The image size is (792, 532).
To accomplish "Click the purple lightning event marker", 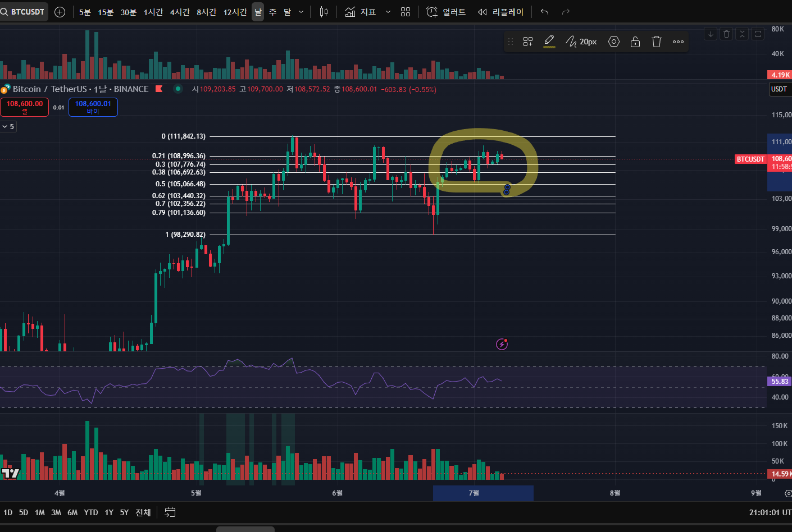I will (502, 344).
